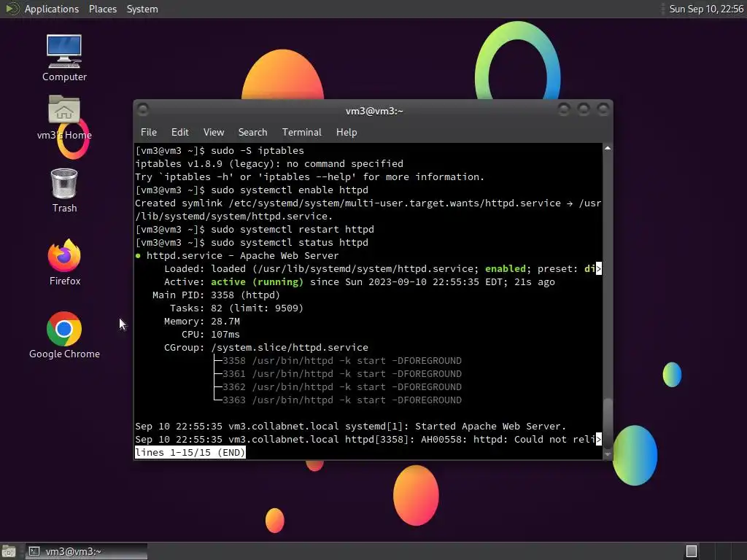Open the terminal Help menu
This screenshot has width=747, height=560.
(347, 133)
